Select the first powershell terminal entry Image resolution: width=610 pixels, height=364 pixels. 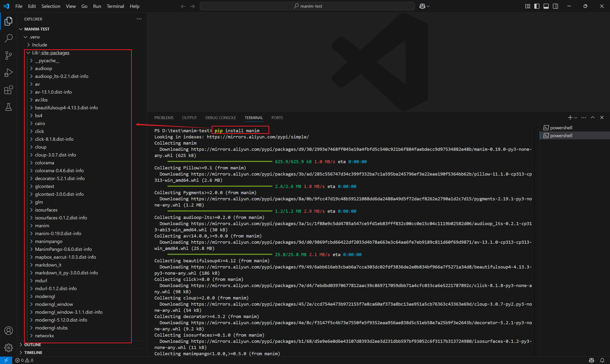(561, 127)
